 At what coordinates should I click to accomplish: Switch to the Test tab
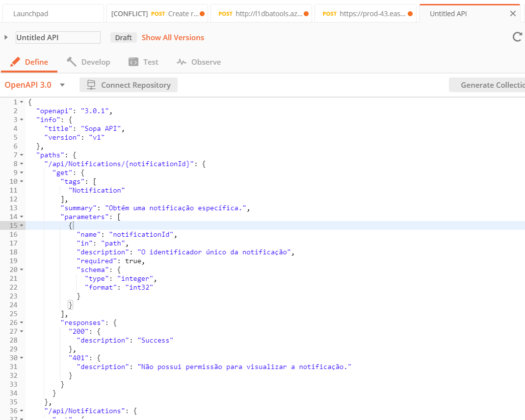coord(144,61)
